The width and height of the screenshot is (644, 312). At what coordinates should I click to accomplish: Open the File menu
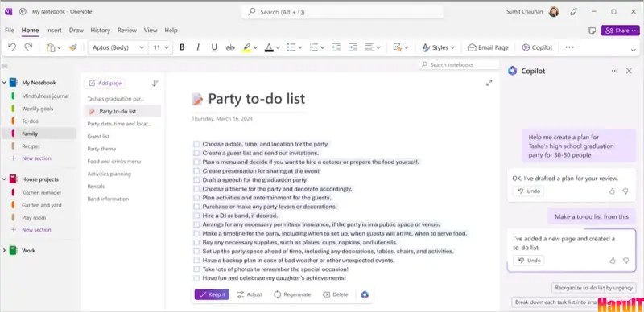(10, 31)
